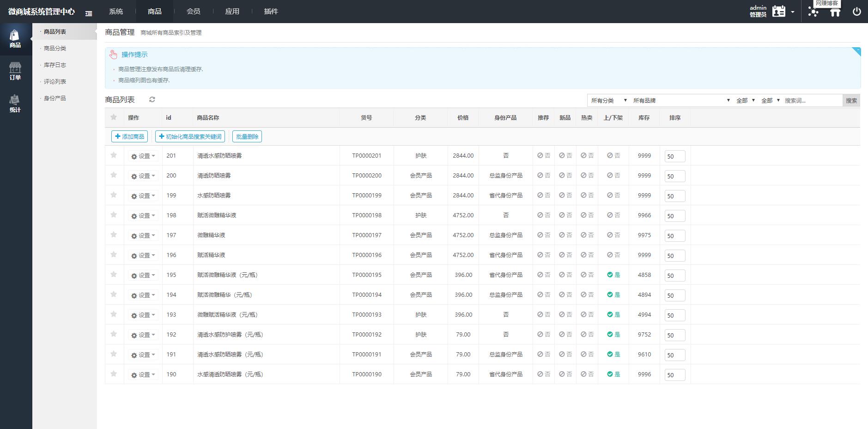Open 库存日志 in the side menu
Viewport: 868px width, 429px height.
point(55,65)
